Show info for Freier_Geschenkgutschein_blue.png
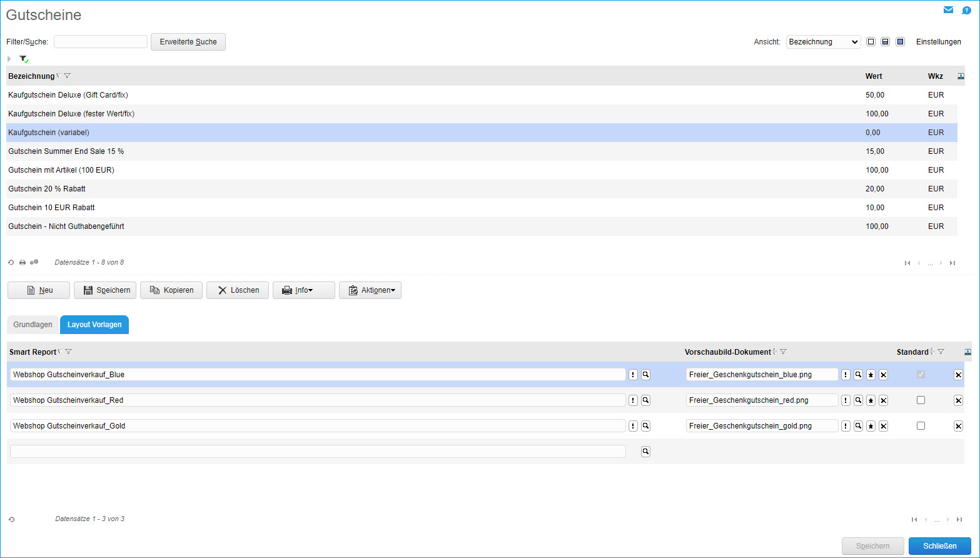This screenshot has width=980, height=558. tap(846, 375)
